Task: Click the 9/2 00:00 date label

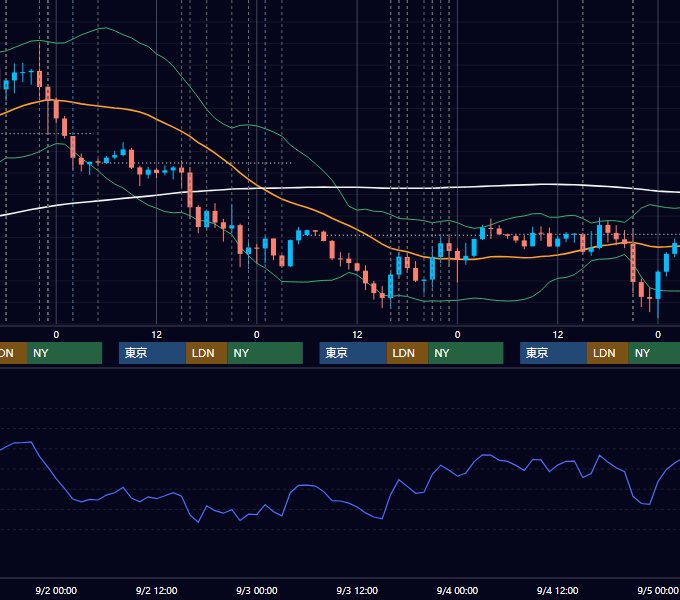Action: 56,590
